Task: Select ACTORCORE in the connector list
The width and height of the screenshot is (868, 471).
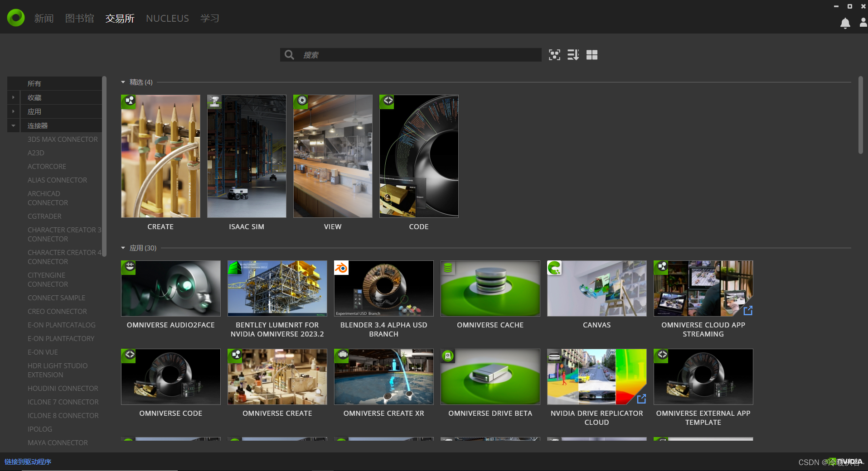Action: click(47, 166)
